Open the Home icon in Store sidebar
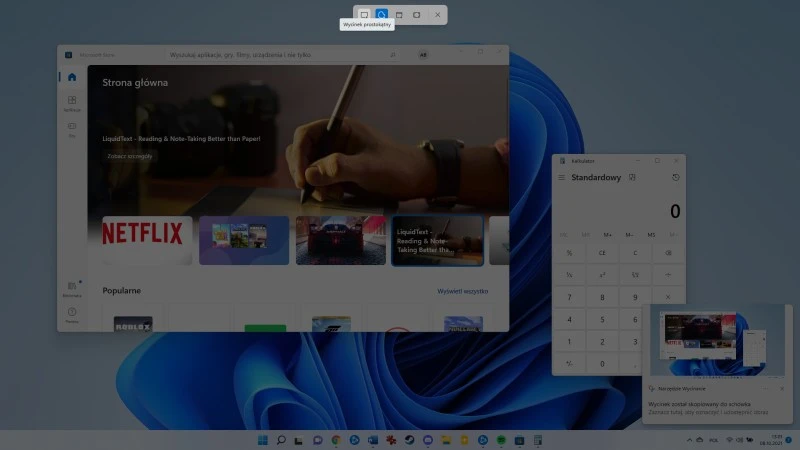The image size is (800, 450). tap(72, 78)
